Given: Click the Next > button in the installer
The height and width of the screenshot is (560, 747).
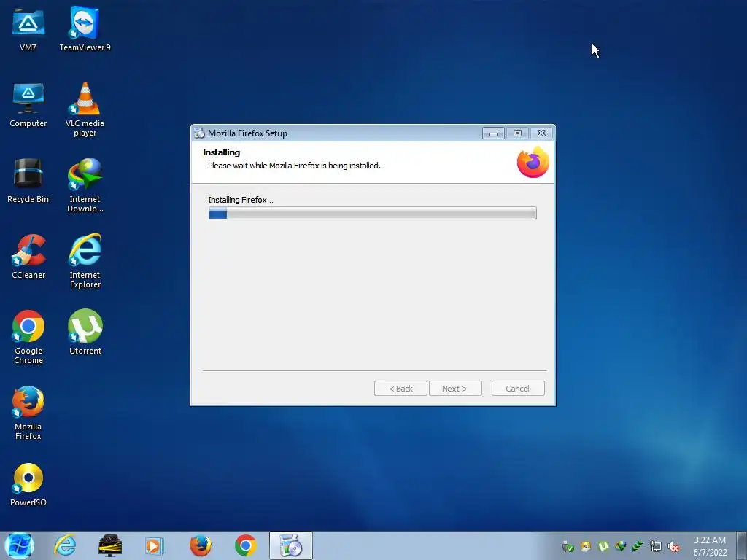Looking at the screenshot, I should click(455, 389).
